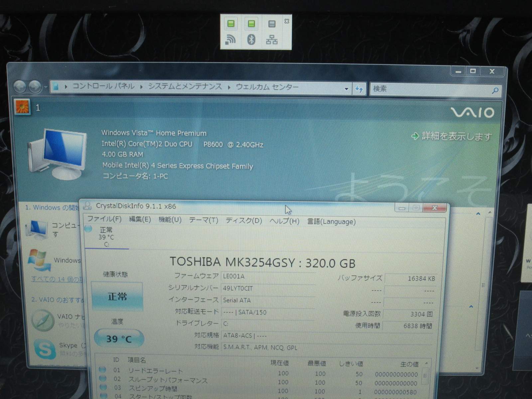Image resolution: width=532 pixels, height=399 pixels.
Task: Click すべての 14 個の項目 link
Action: tap(56, 279)
